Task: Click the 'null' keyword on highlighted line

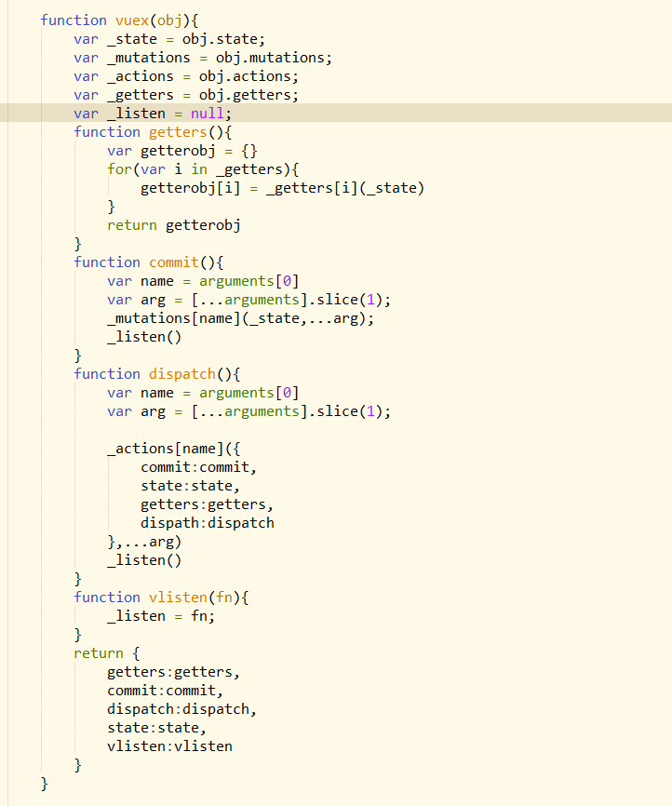Action: (x=208, y=114)
